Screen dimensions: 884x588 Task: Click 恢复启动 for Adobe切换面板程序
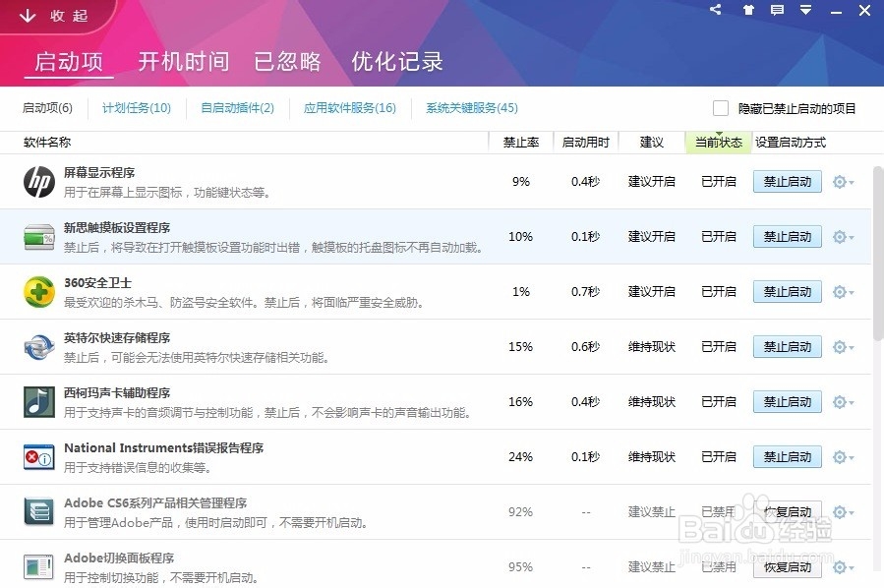click(787, 567)
